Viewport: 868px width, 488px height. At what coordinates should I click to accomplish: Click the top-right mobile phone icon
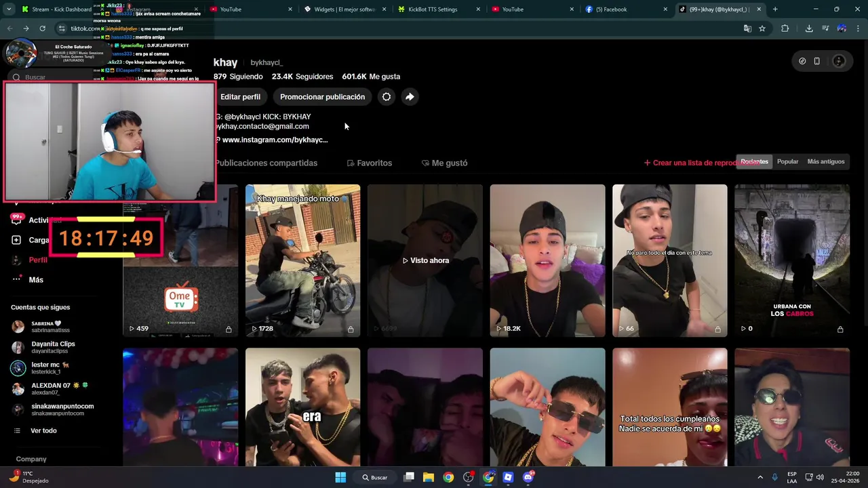click(x=817, y=61)
